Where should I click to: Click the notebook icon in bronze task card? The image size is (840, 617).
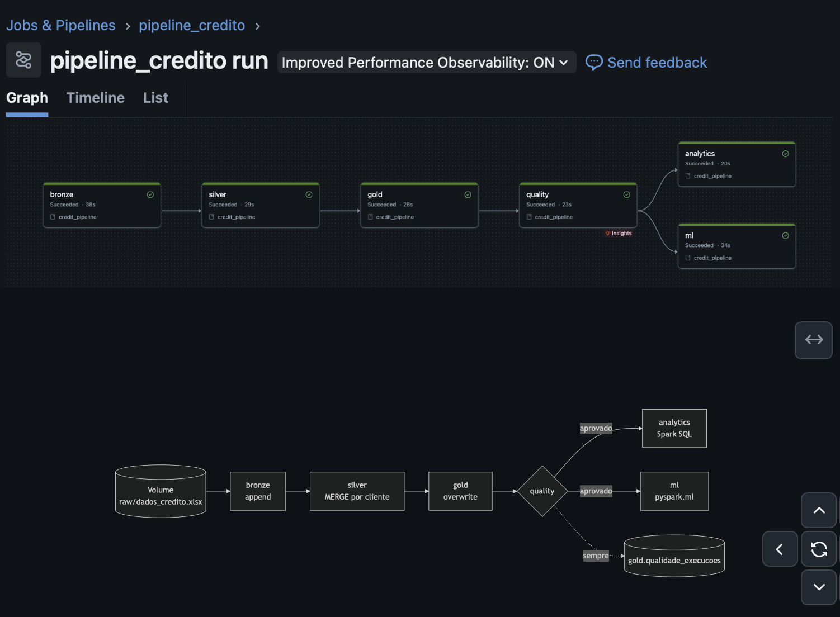point(53,217)
